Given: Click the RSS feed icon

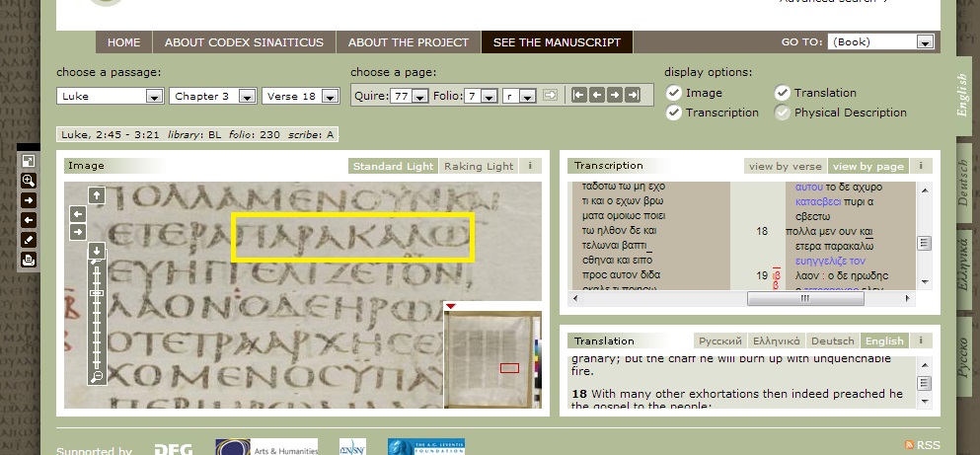Looking at the screenshot, I should 910,445.
